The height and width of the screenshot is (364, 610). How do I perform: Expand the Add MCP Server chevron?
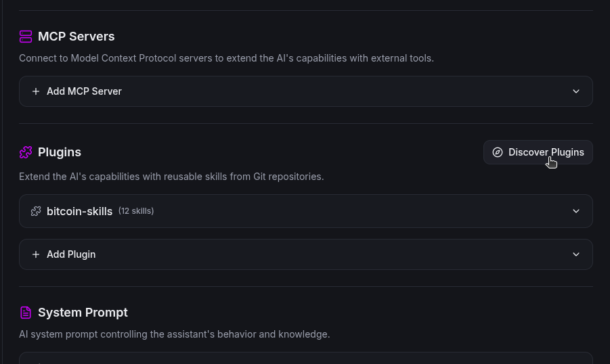(x=576, y=91)
